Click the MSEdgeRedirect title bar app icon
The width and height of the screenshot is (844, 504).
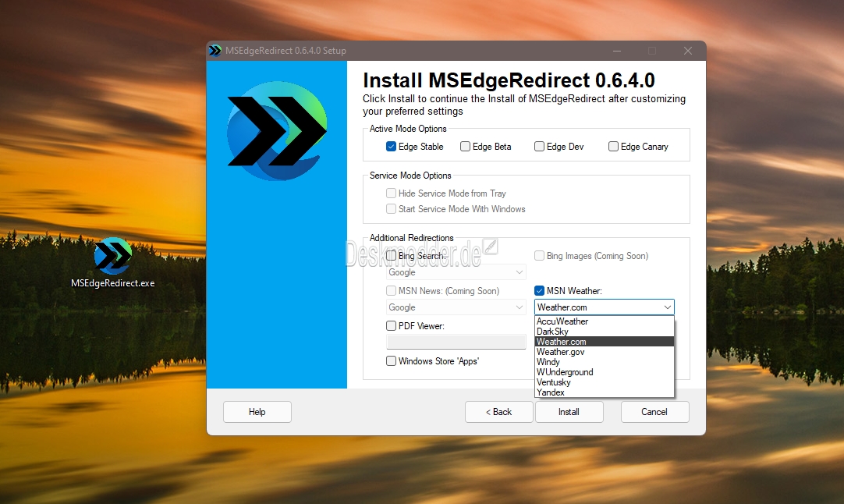pyautogui.click(x=215, y=51)
